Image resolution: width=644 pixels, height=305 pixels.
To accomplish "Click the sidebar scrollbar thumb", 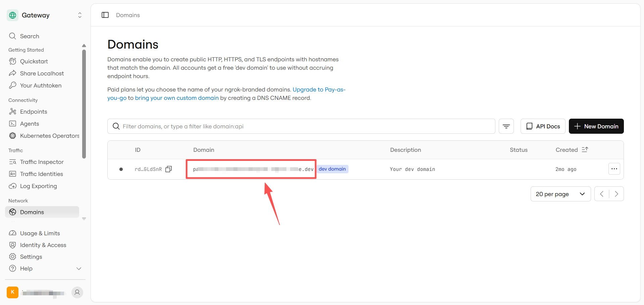I will point(84,104).
